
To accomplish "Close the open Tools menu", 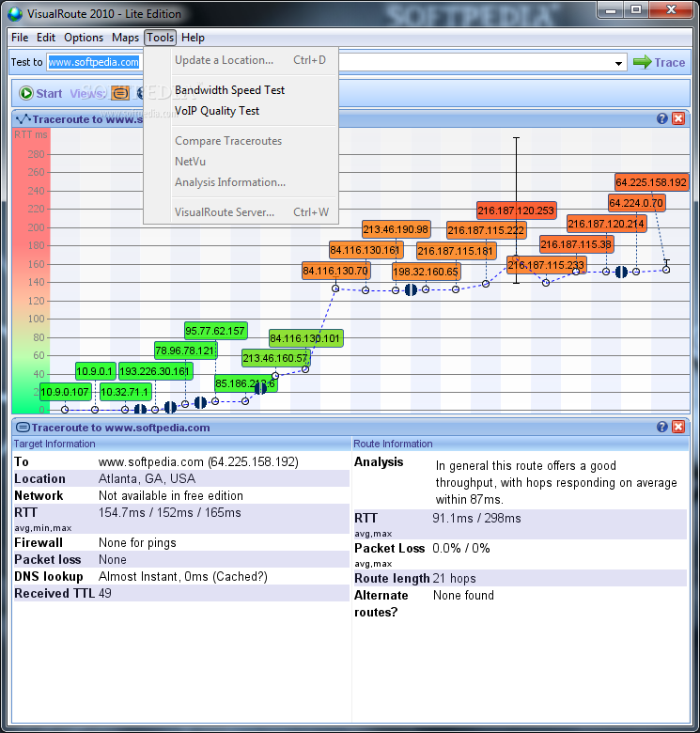I will coord(161,38).
